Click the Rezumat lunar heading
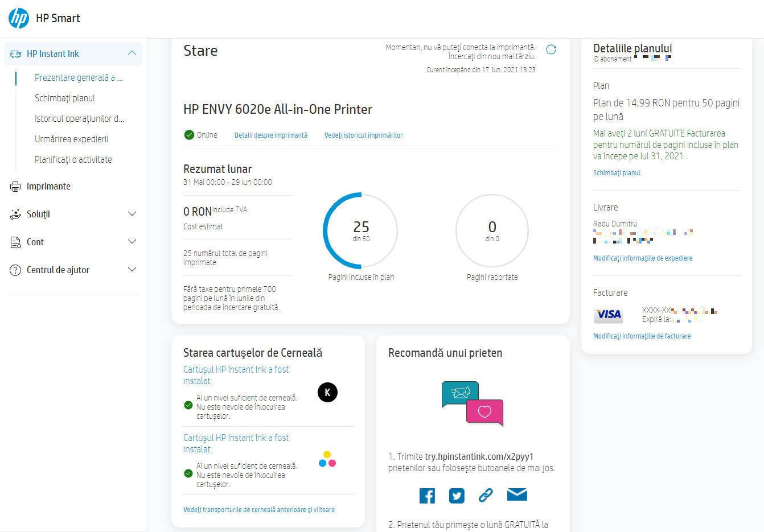Screen dimensions: 764x532 coord(217,169)
